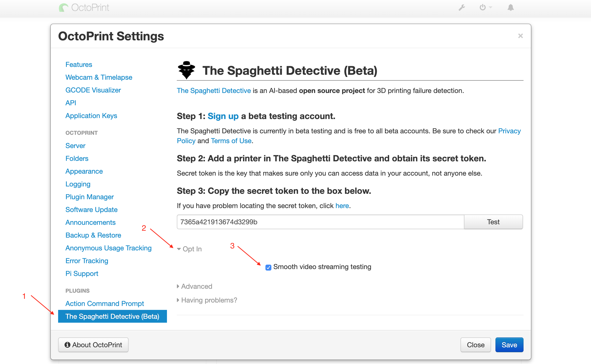
Task: Open Announcements settings
Action: point(90,222)
